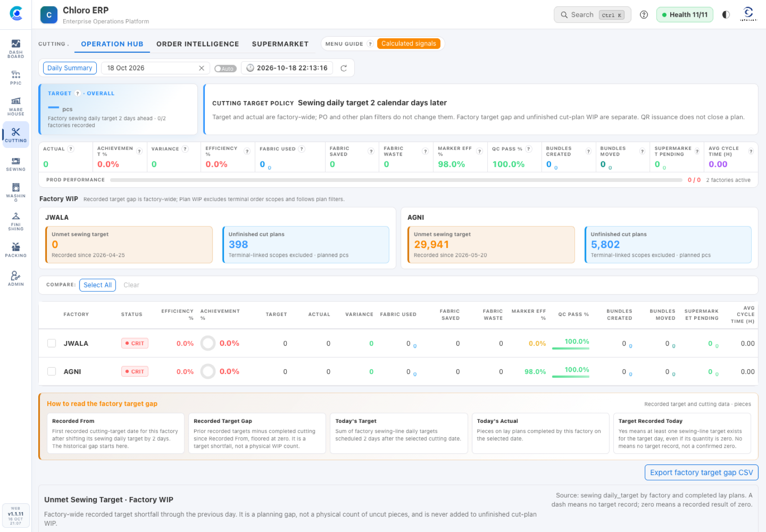Clear the 18 Oct 2026 date

pyautogui.click(x=202, y=68)
